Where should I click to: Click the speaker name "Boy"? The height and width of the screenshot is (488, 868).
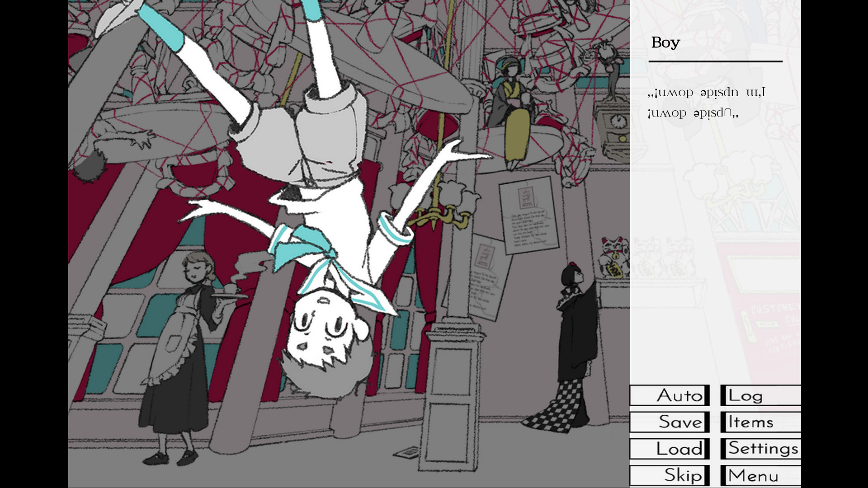coord(665,42)
